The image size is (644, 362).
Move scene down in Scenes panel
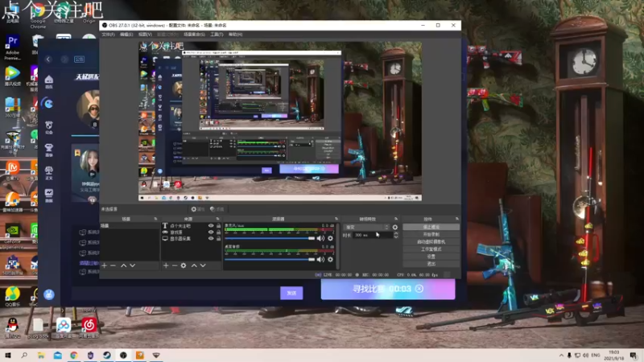pyautogui.click(x=132, y=265)
